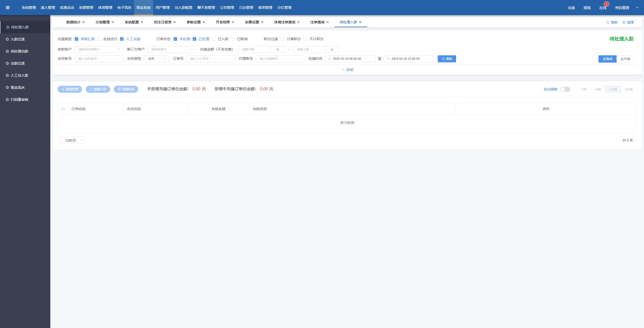This screenshot has width=644, height=328.
Task: Select 升序 ascending sort icon button
Action: tap(625, 59)
